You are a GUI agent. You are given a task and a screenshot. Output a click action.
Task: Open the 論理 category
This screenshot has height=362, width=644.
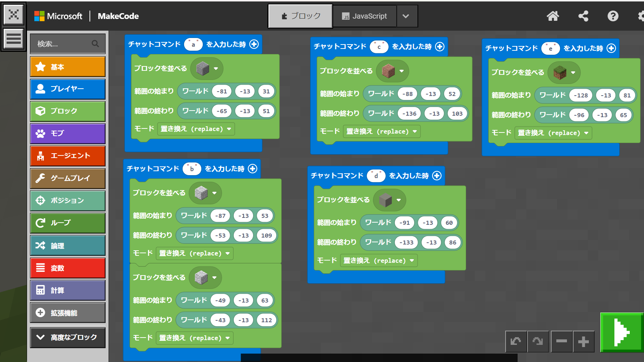(x=68, y=246)
